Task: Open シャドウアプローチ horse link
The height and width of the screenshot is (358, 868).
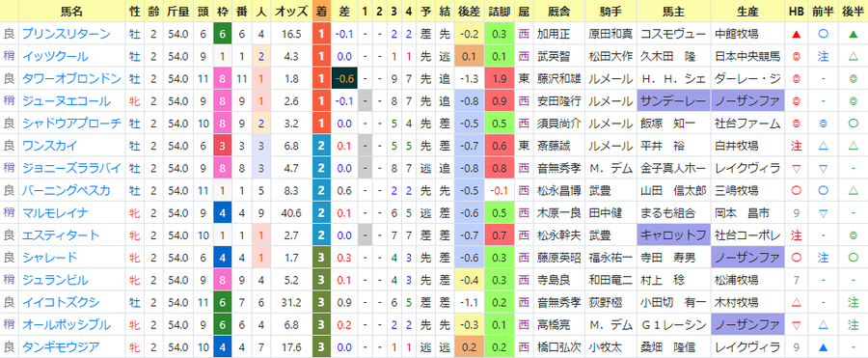Action: [71, 124]
